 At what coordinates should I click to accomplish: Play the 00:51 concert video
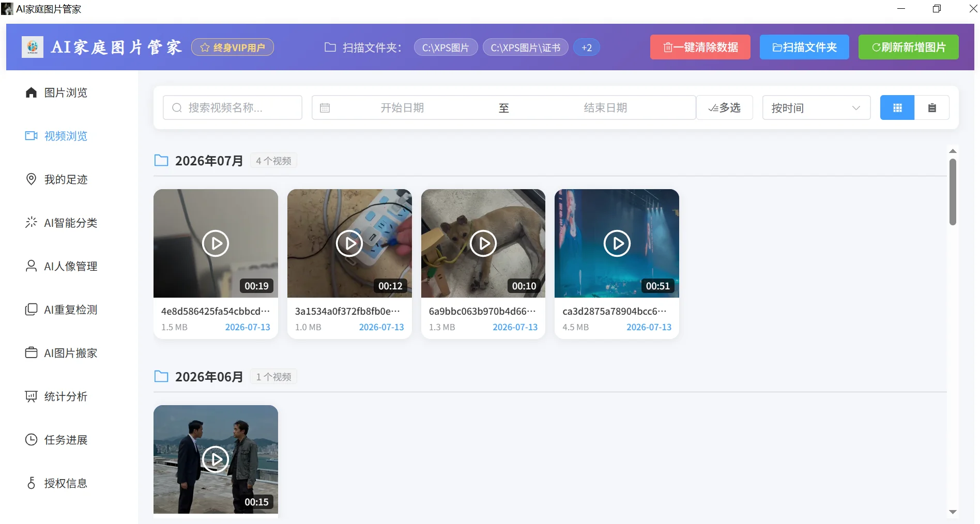617,243
